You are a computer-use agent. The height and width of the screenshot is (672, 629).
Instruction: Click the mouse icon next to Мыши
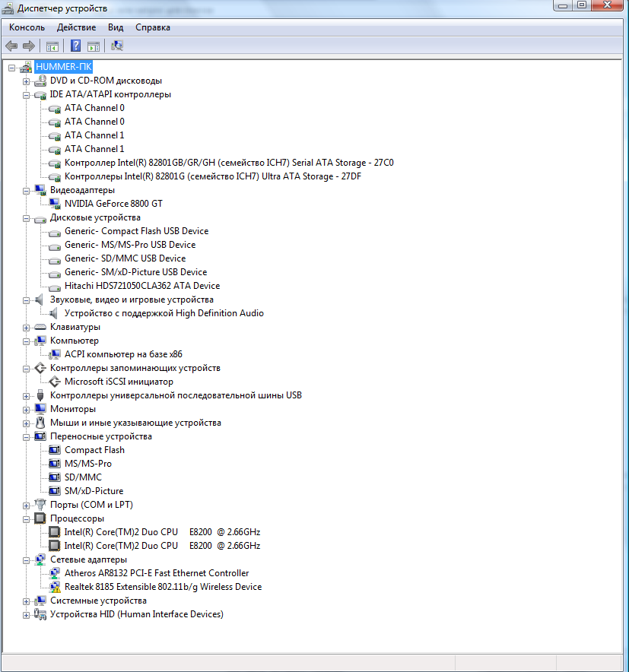(40, 423)
